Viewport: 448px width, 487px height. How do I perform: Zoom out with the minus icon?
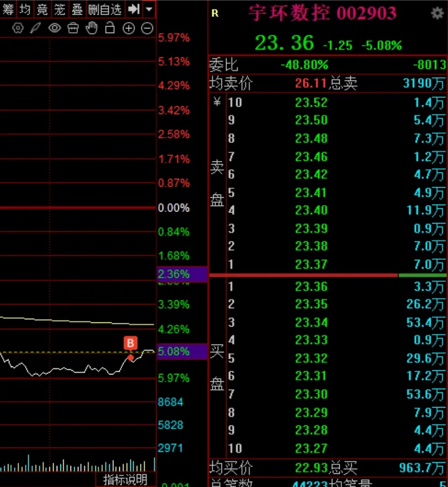147,28
